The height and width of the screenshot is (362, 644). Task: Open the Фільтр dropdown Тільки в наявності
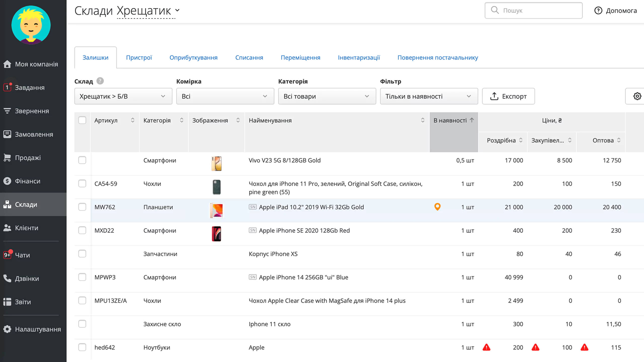tap(429, 96)
